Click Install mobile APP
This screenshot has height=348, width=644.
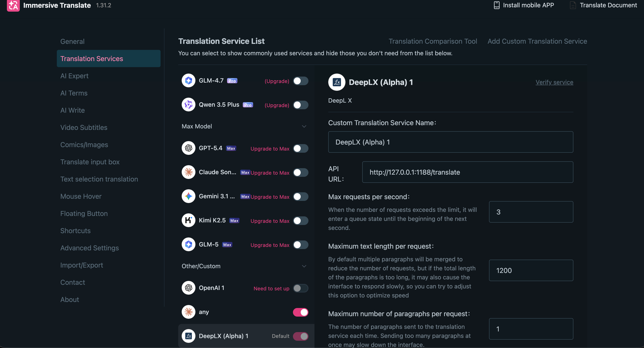tap(528, 5)
